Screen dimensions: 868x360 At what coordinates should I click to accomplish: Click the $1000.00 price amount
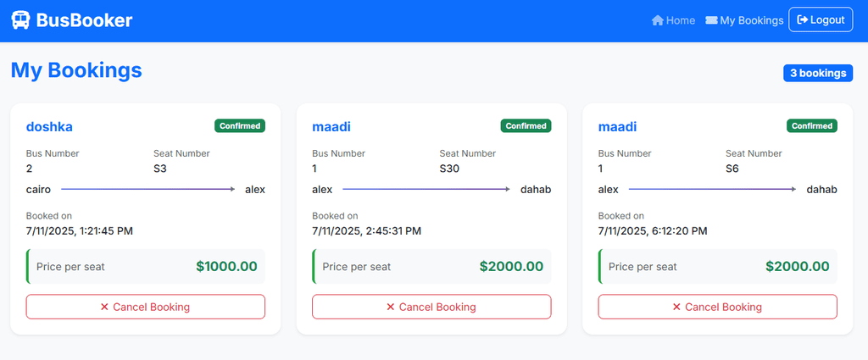[226, 266]
